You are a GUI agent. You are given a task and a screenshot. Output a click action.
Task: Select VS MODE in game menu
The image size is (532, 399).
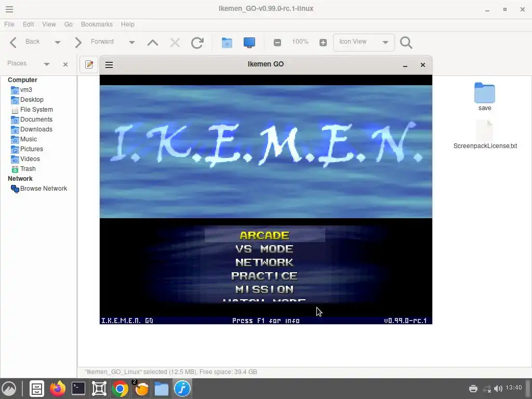point(264,249)
